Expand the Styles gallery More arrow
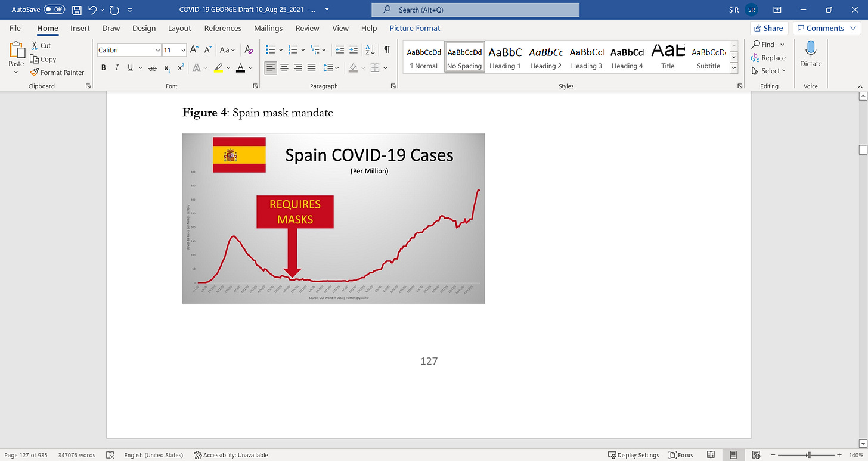This screenshot has height=461, width=868. [734, 68]
